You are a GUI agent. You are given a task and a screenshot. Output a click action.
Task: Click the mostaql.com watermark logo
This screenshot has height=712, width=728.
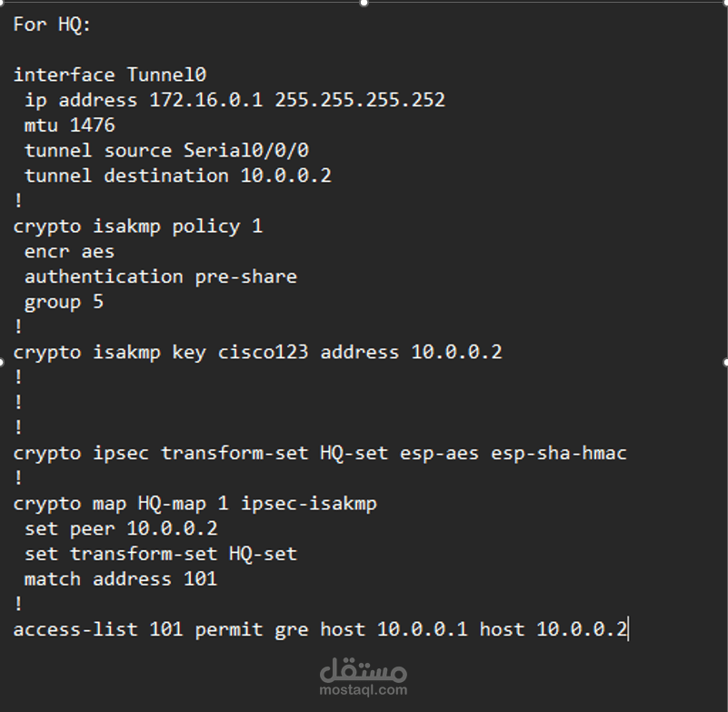click(363, 677)
